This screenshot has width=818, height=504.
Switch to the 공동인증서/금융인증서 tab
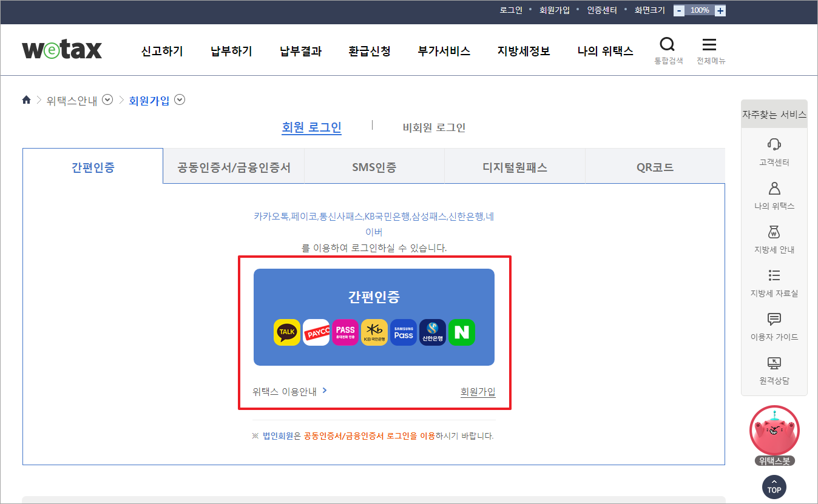[234, 166]
